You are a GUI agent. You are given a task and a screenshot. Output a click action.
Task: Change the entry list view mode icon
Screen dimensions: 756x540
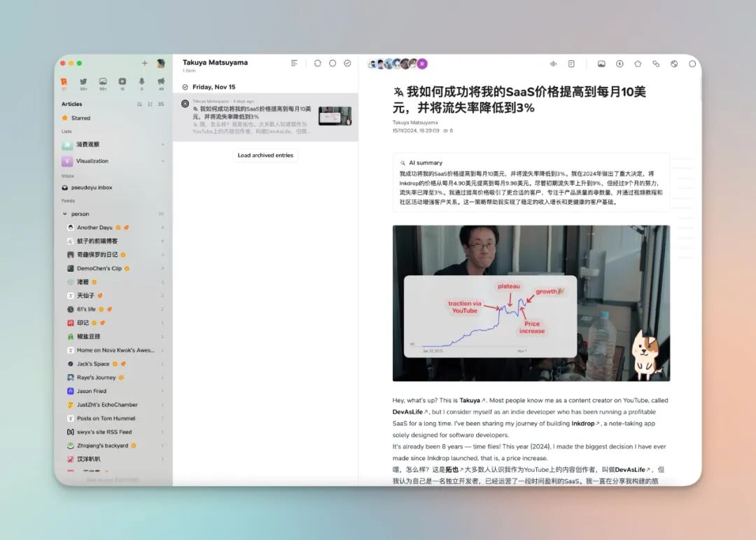tap(294, 63)
